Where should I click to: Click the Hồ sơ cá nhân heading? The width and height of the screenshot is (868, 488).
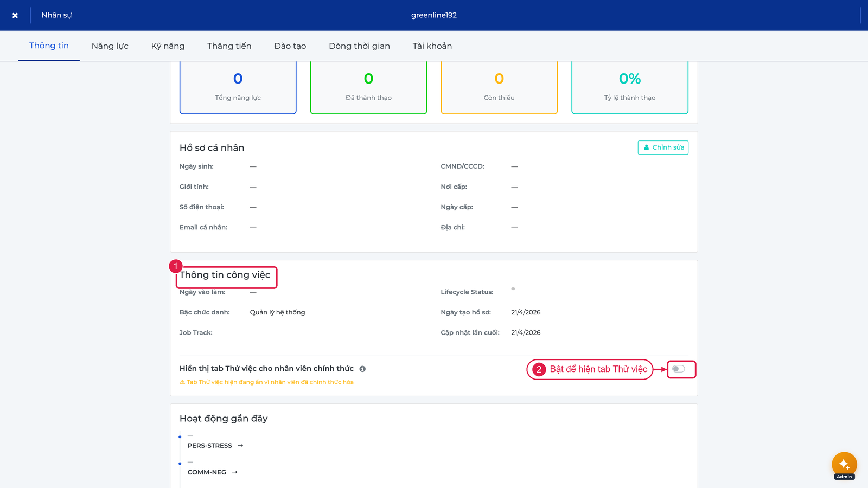212,148
